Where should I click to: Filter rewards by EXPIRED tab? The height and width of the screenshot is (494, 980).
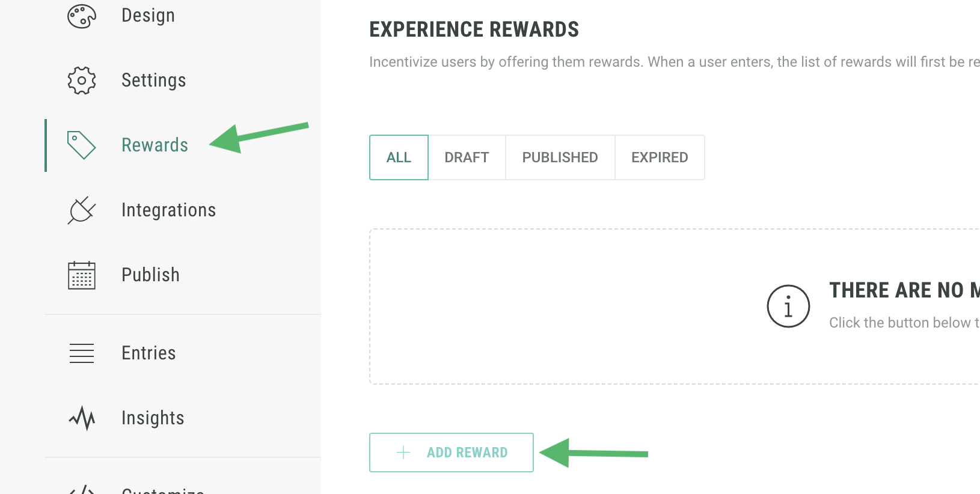[660, 157]
